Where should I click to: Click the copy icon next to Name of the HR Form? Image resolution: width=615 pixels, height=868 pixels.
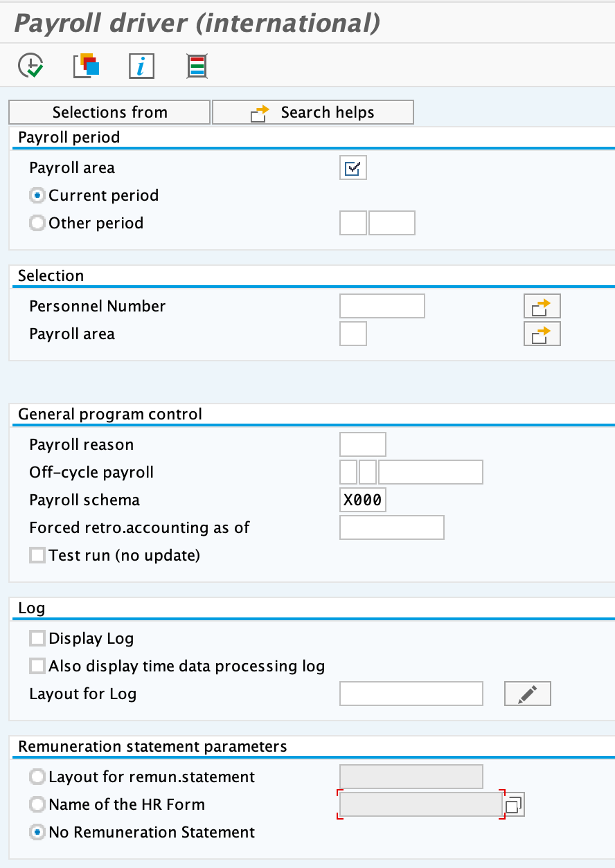(x=514, y=804)
